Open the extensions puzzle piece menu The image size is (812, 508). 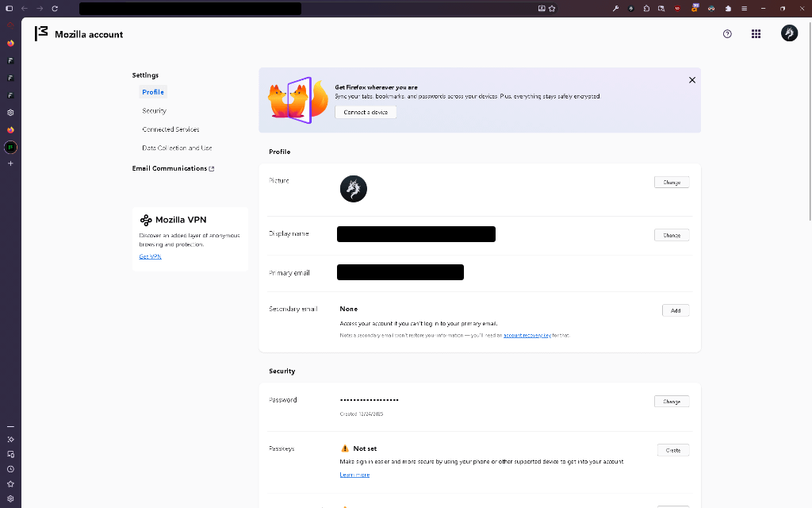729,8
